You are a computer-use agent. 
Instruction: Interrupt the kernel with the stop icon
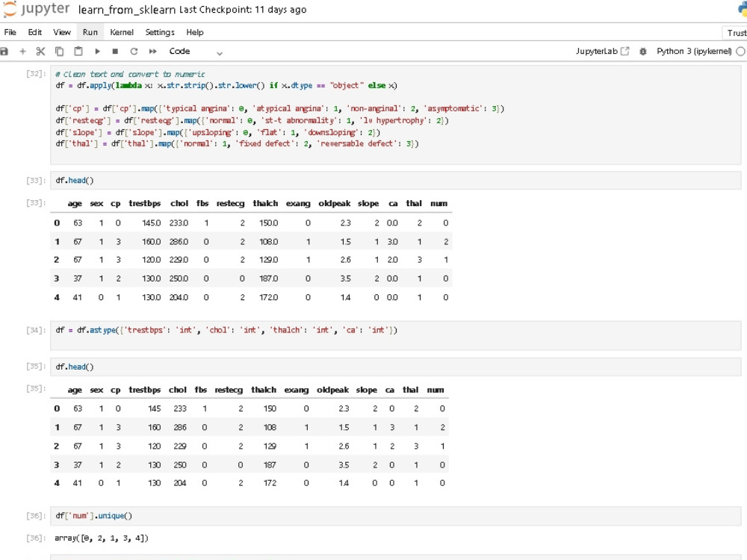[115, 52]
